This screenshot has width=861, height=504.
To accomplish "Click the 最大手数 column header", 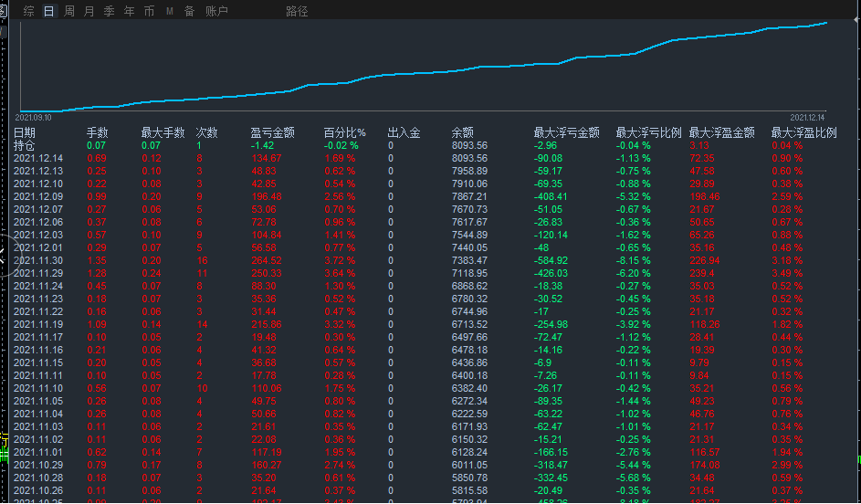I will pos(163,132).
